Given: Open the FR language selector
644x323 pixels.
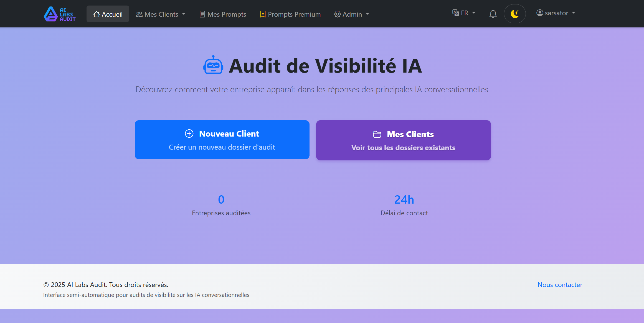Looking at the screenshot, I should pos(464,13).
